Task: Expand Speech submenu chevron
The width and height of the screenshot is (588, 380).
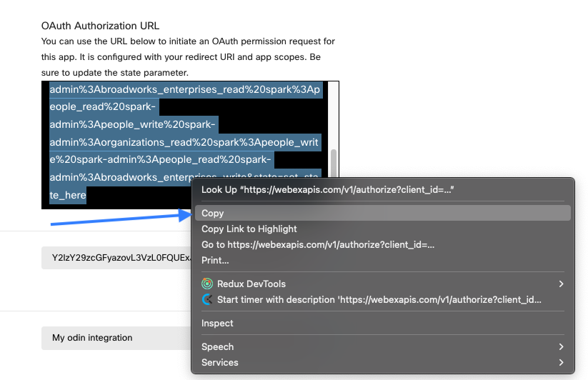Action: [561, 346]
